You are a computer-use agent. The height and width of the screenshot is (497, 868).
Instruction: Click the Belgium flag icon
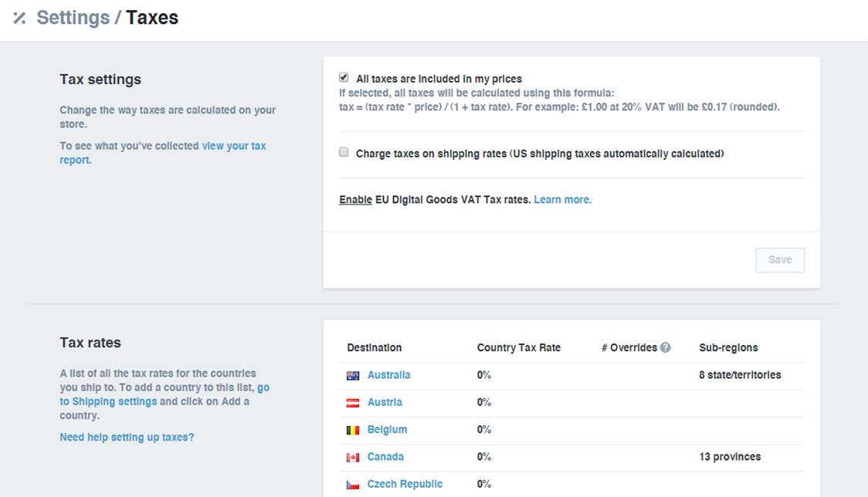[x=352, y=429]
